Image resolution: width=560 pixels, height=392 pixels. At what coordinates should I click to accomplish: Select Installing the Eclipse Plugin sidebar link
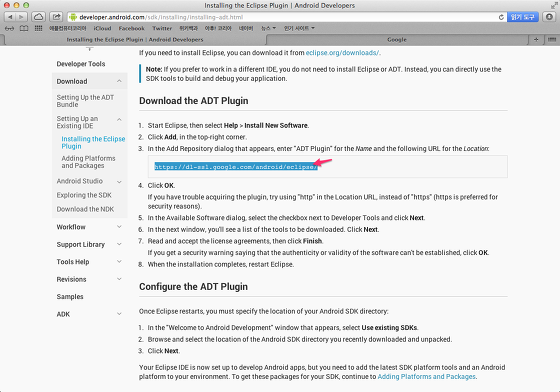tap(93, 142)
